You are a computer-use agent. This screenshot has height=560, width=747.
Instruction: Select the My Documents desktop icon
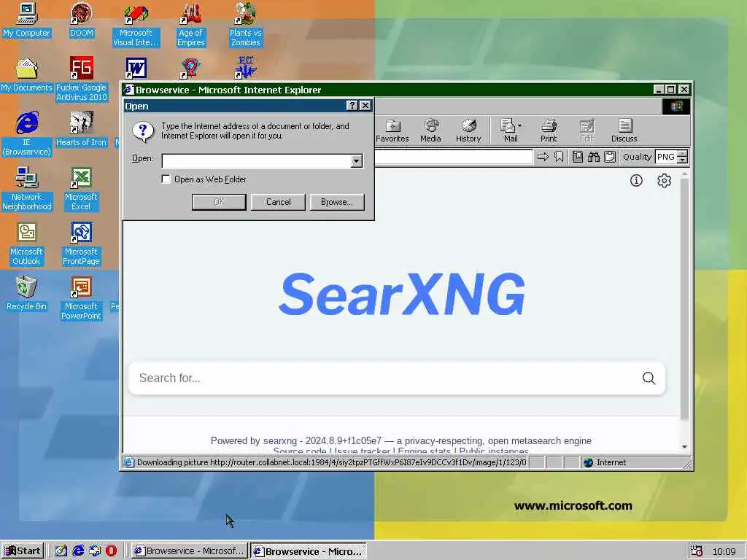pos(26,74)
